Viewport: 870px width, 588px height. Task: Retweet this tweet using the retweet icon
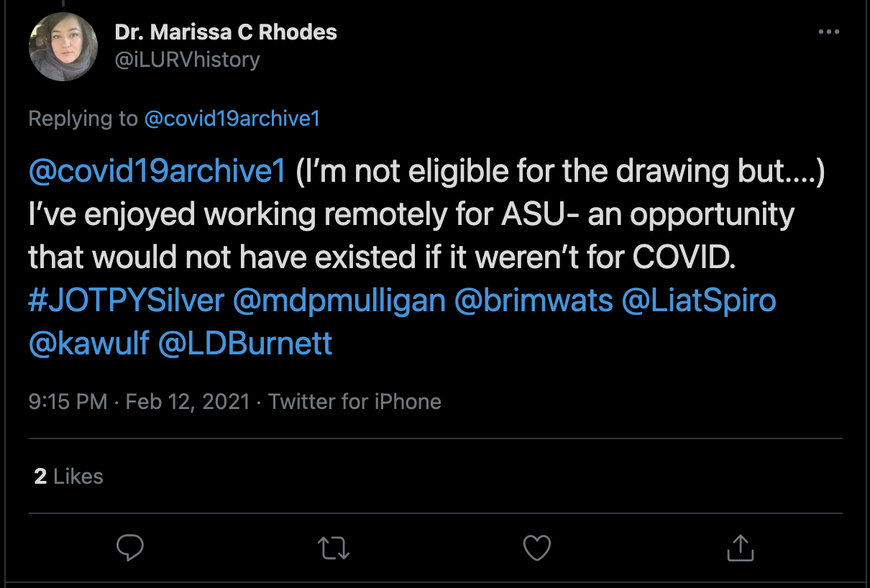point(334,548)
